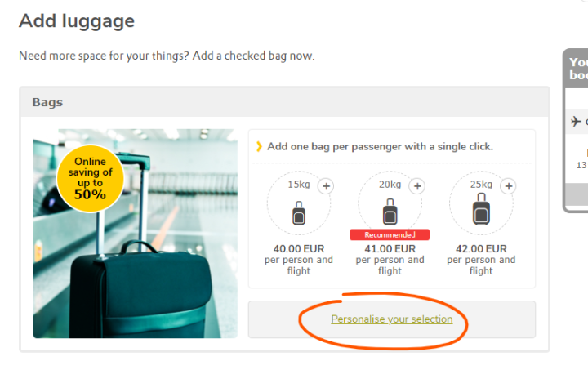Click the 25kg weight label
This screenshot has height=370, width=588.
click(x=481, y=185)
